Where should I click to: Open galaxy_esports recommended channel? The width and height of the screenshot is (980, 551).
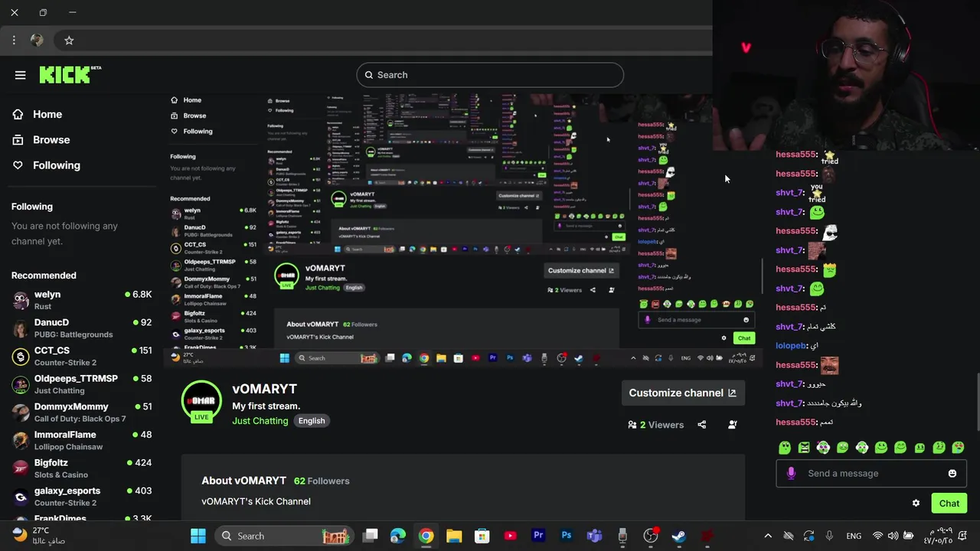[x=82, y=497]
